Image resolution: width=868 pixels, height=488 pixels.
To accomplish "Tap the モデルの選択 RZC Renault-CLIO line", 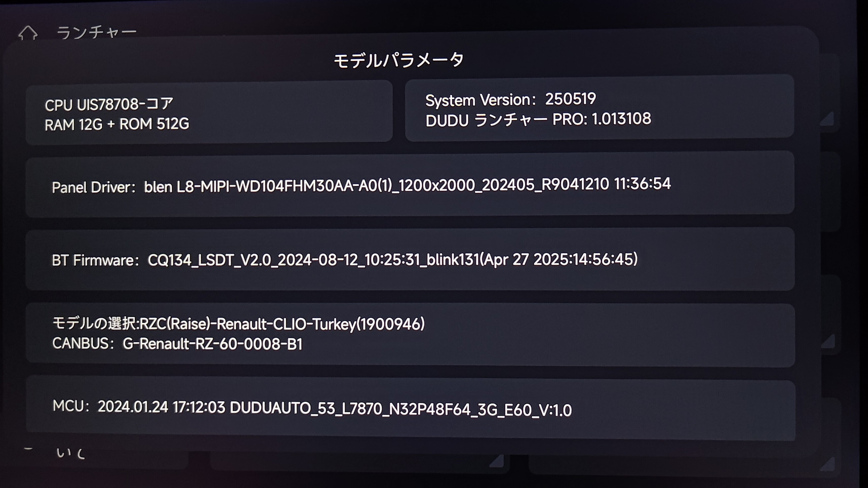I will pyautogui.click(x=239, y=324).
